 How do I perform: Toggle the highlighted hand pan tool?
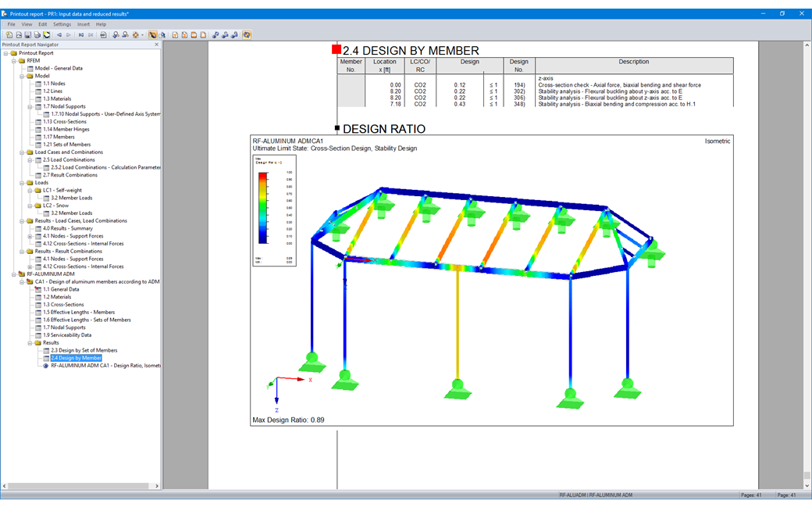click(x=153, y=34)
